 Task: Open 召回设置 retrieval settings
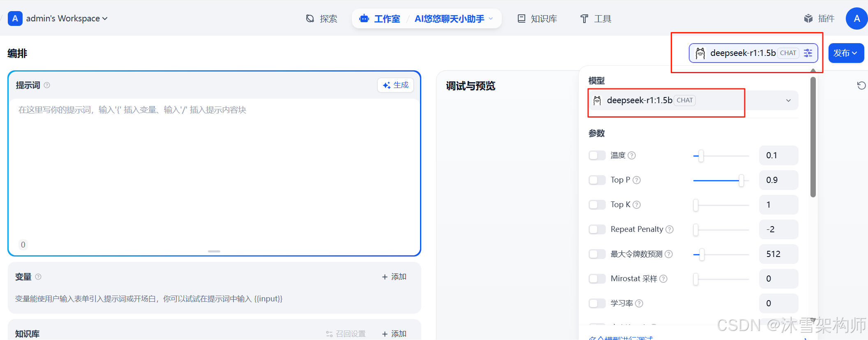(346, 333)
